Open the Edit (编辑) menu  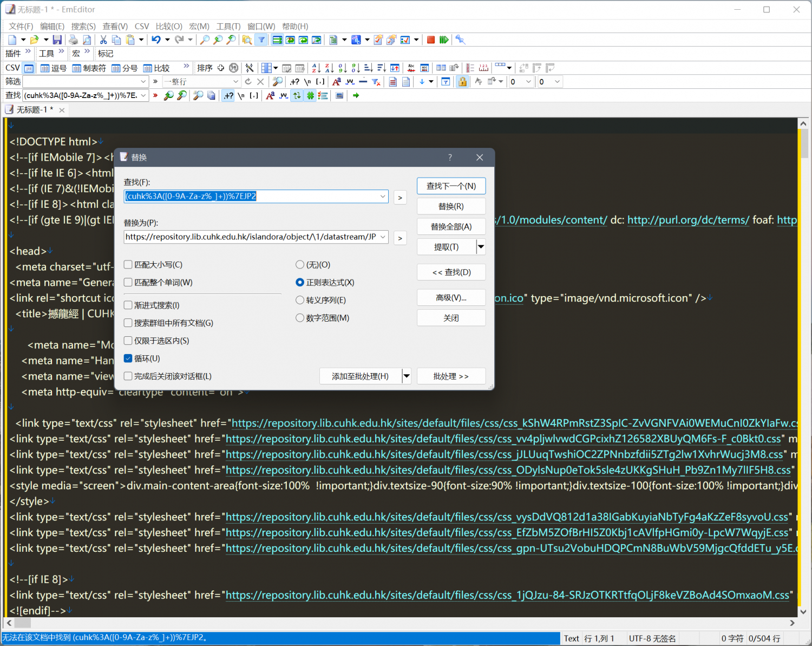[52, 26]
